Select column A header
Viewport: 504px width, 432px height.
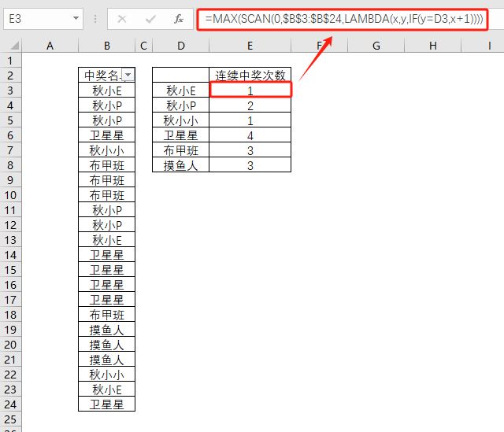50,46
